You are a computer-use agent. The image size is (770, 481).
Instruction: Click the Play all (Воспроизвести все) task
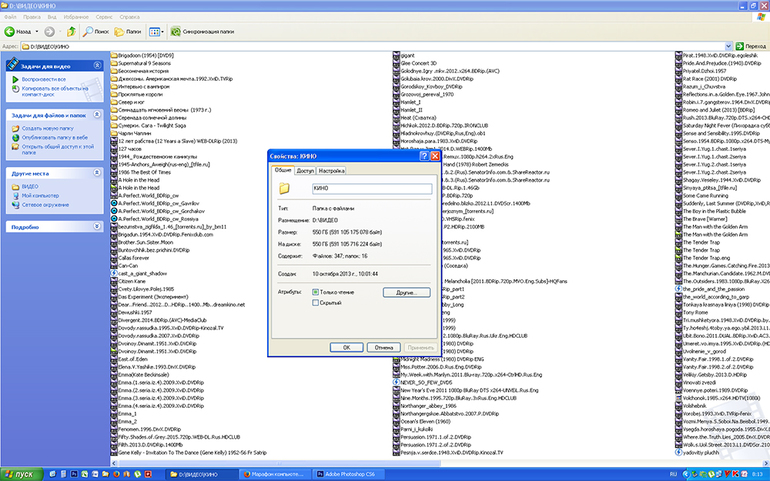pos(44,79)
